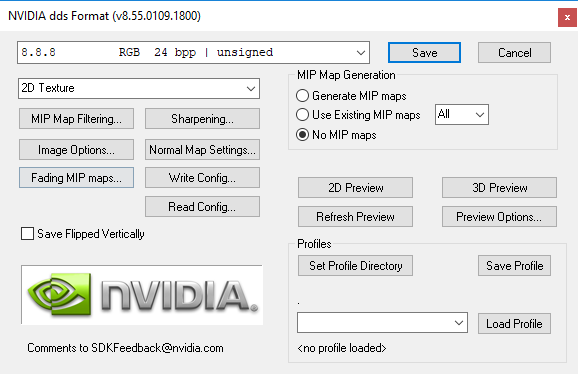Open the 8.8.8 RGB format dropdown
The image size is (578, 374).
(194, 53)
